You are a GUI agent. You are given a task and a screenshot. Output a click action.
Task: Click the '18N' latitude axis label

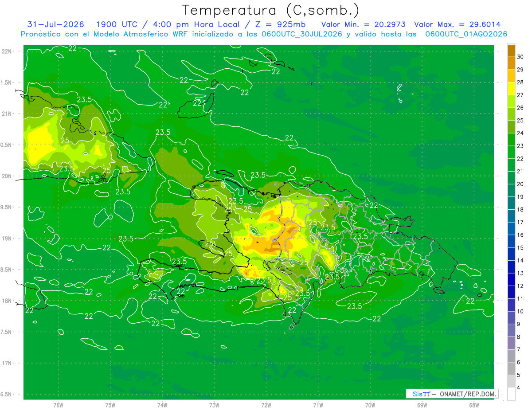tap(7, 301)
